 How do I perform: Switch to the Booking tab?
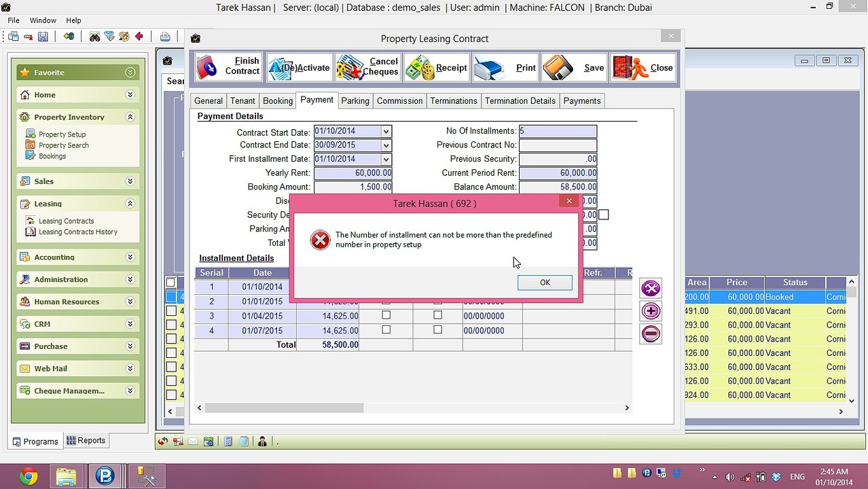click(278, 101)
